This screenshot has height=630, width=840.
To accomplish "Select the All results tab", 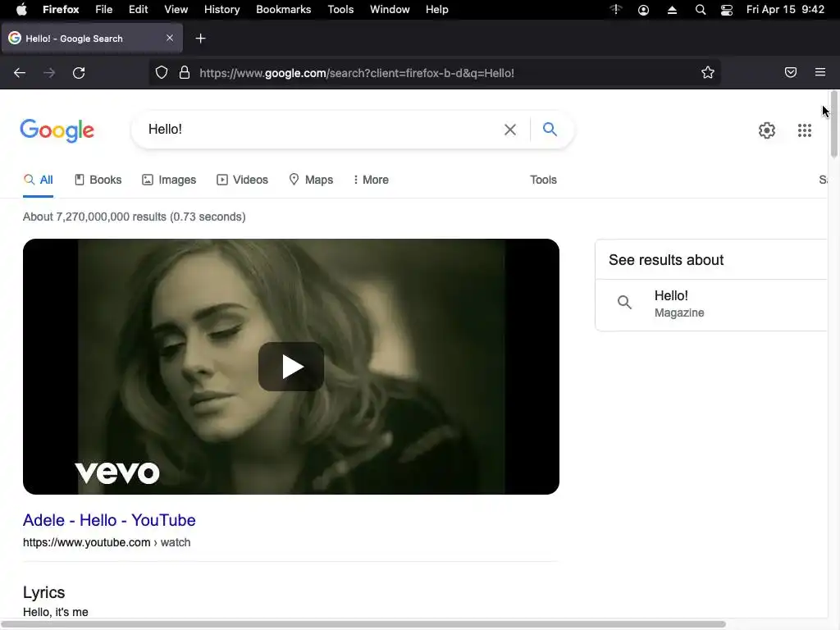I will [x=38, y=180].
